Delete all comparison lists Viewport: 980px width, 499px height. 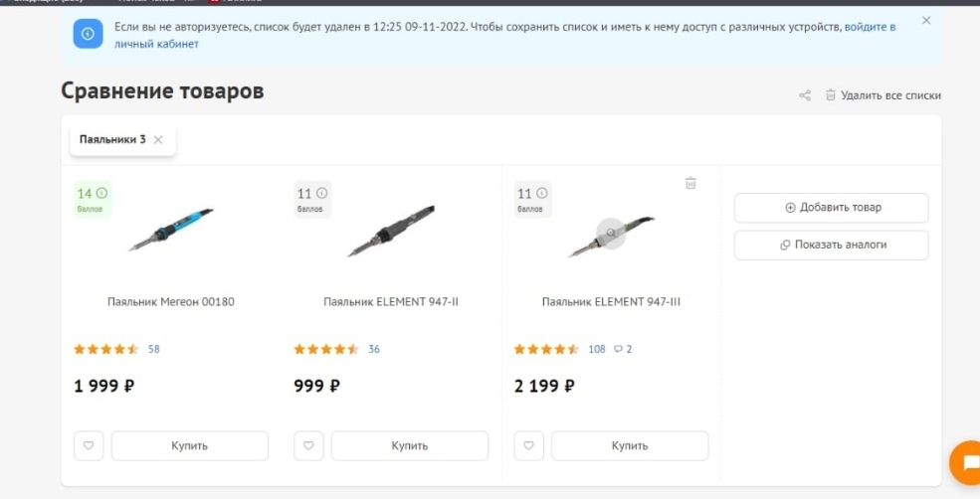(882, 95)
